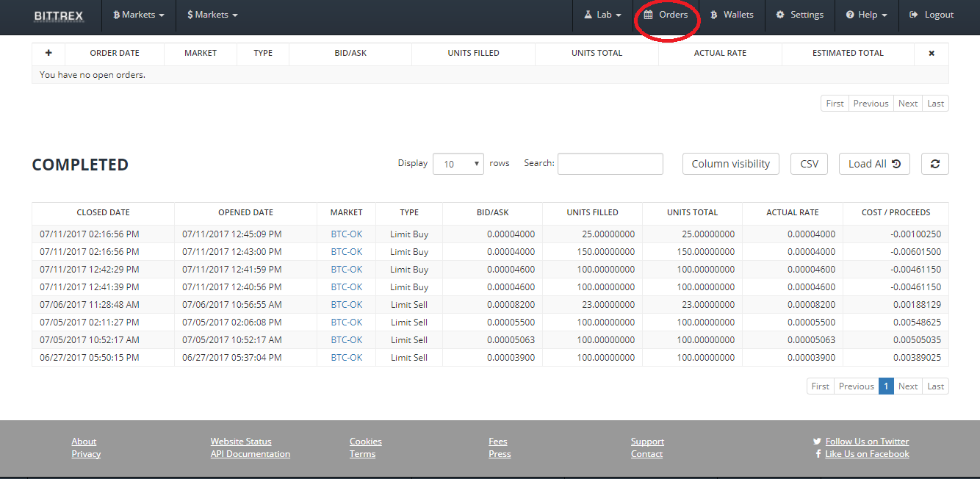Click inside the Search field

(x=610, y=163)
